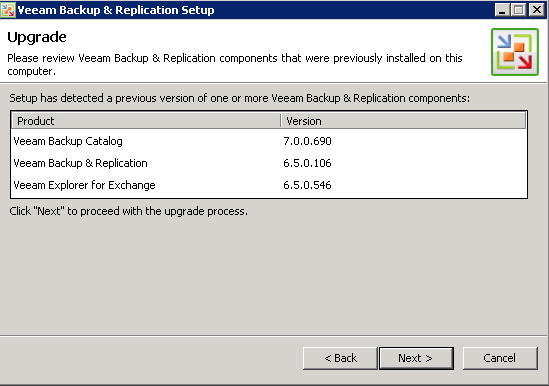Click the column divider between Product and Version

point(281,121)
